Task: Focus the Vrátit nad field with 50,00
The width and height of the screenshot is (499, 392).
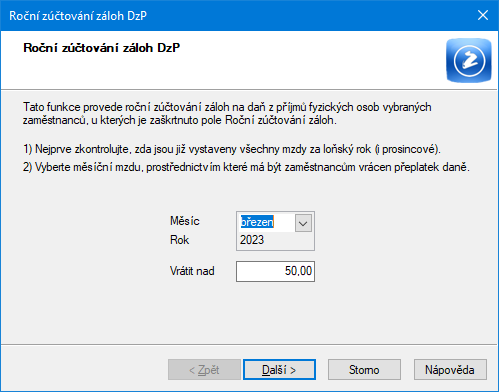Action: pyautogui.click(x=275, y=271)
